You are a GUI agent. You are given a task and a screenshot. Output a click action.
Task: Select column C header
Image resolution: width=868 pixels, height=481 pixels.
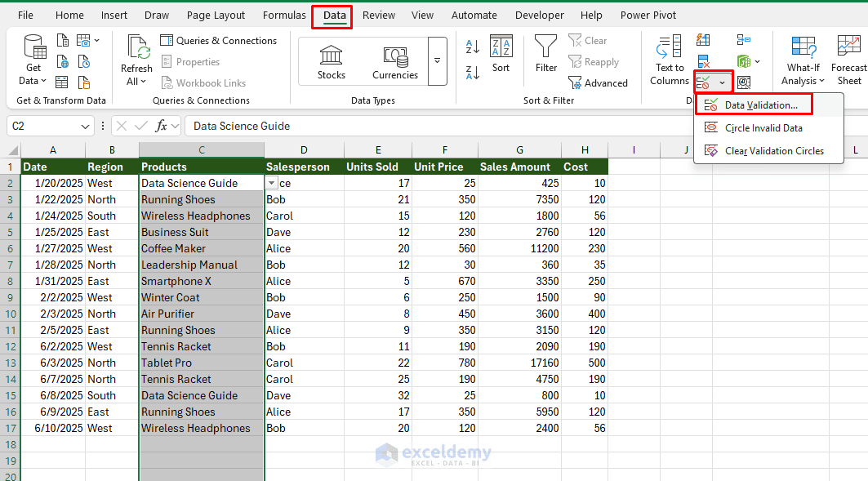point(202,150)
